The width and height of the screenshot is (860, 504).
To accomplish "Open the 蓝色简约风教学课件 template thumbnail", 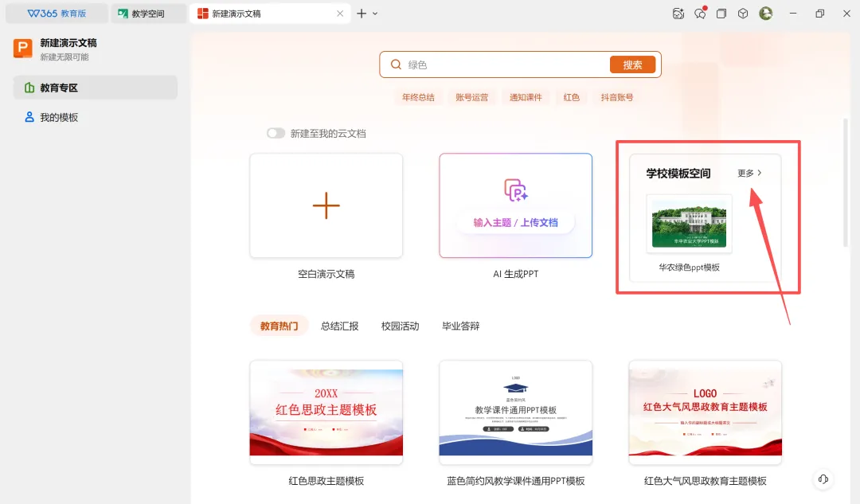I will pos(515,412).
